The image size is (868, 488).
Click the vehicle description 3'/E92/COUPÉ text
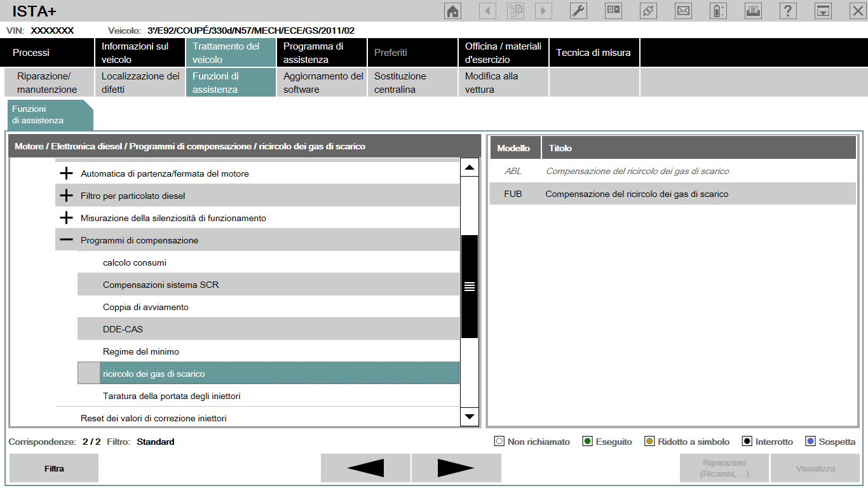coord(251,30)
